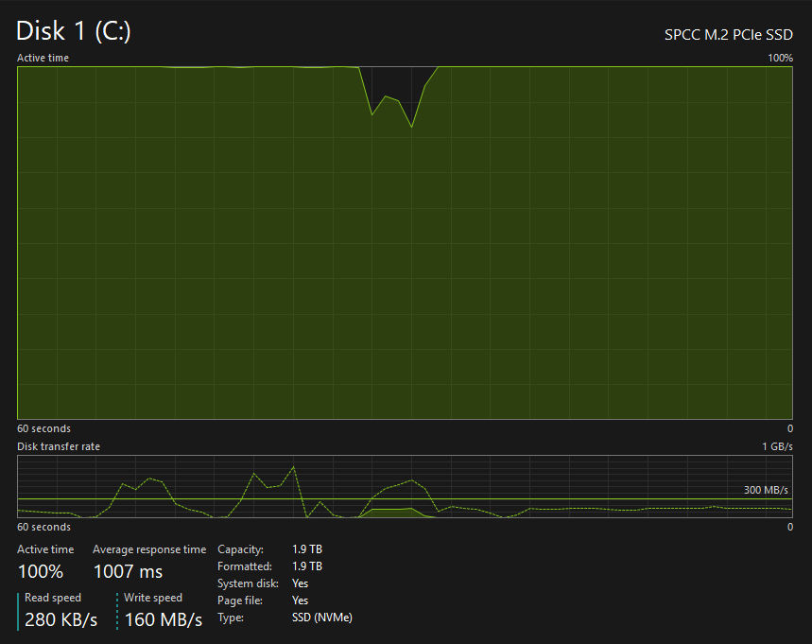Viewport: 812px width, 644px height.
Task: Click the Read speed solid line indicator
Action: point(19,611)
